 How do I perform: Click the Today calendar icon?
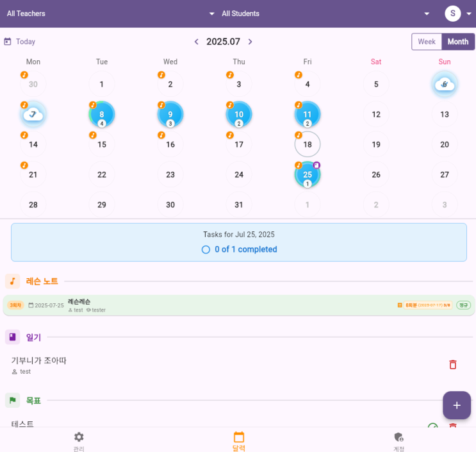8,41
